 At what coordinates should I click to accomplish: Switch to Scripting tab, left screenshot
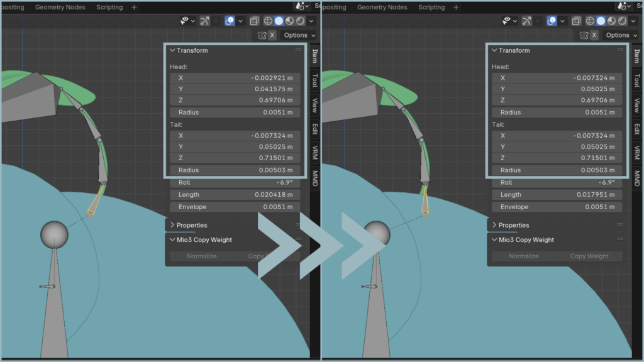109,7
